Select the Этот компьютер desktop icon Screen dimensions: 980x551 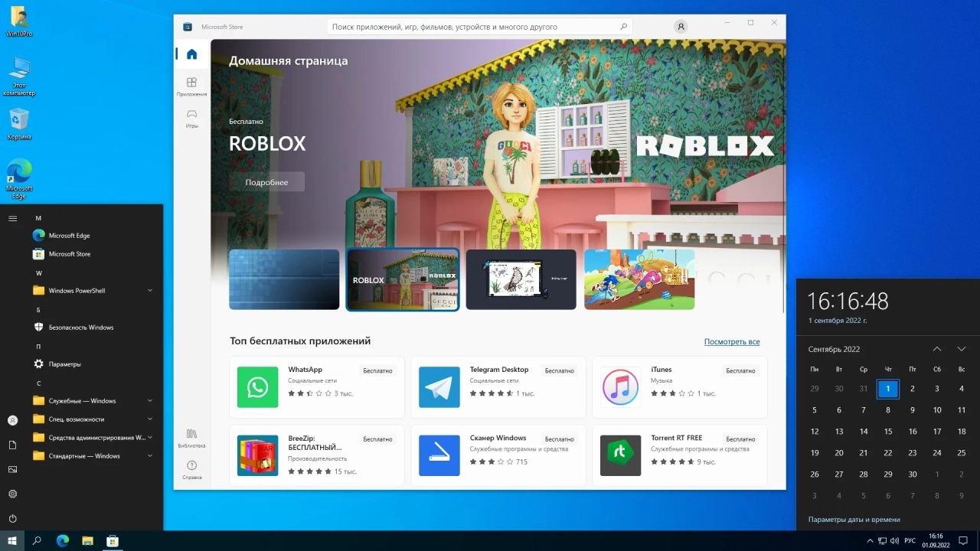[19, 77]
